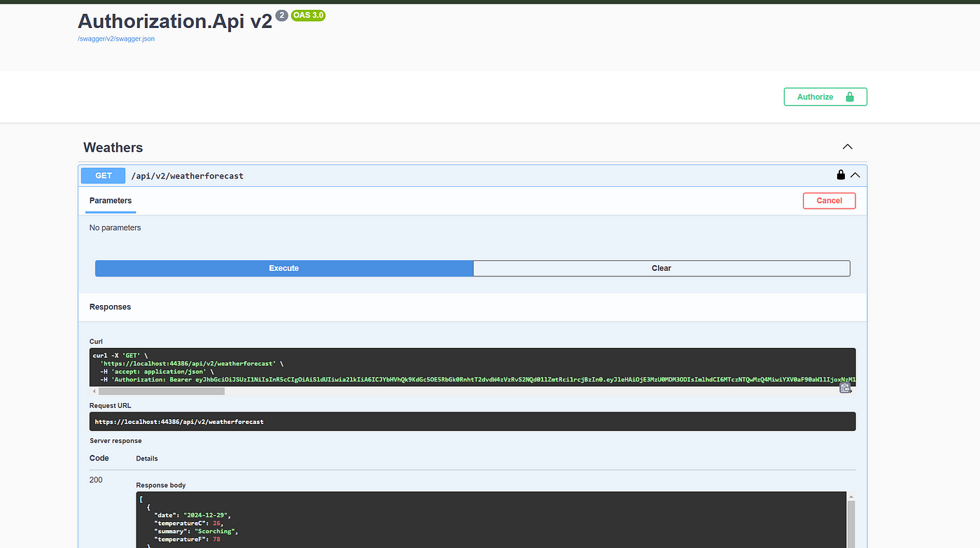Click the temperatureF value 78
The image size is (980, 548).
pyautogui.click(x=216, y=540)
